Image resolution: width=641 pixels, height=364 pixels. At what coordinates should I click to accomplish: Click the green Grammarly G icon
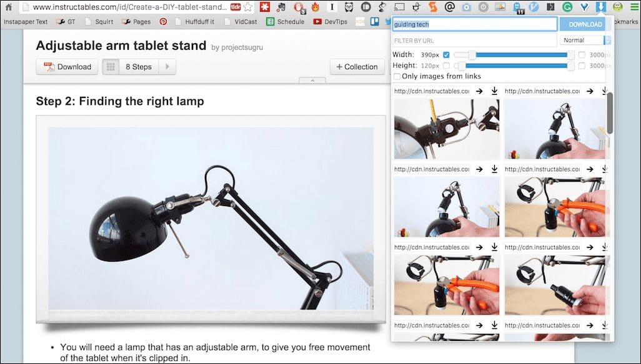point(567,6)
